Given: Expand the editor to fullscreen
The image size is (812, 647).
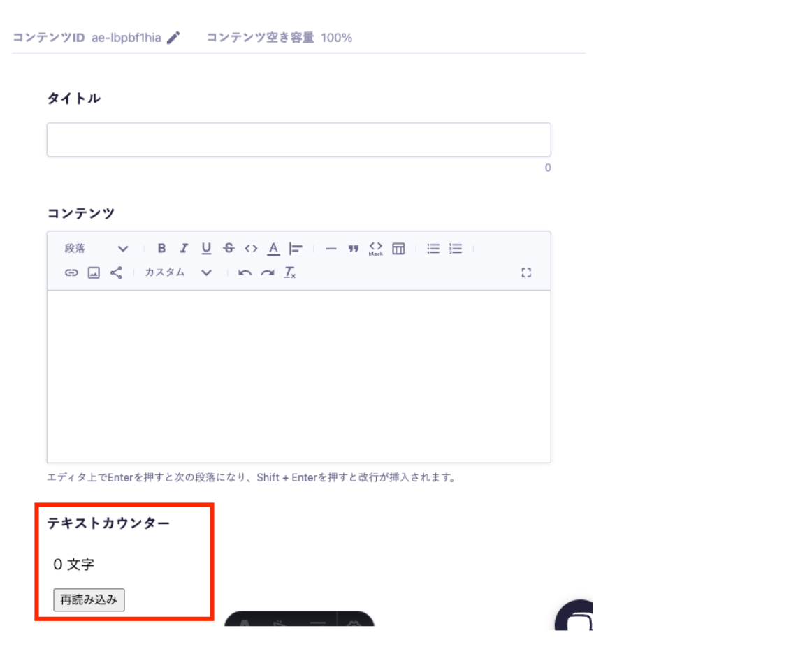Looking at the screenshot, I should 527,272.
